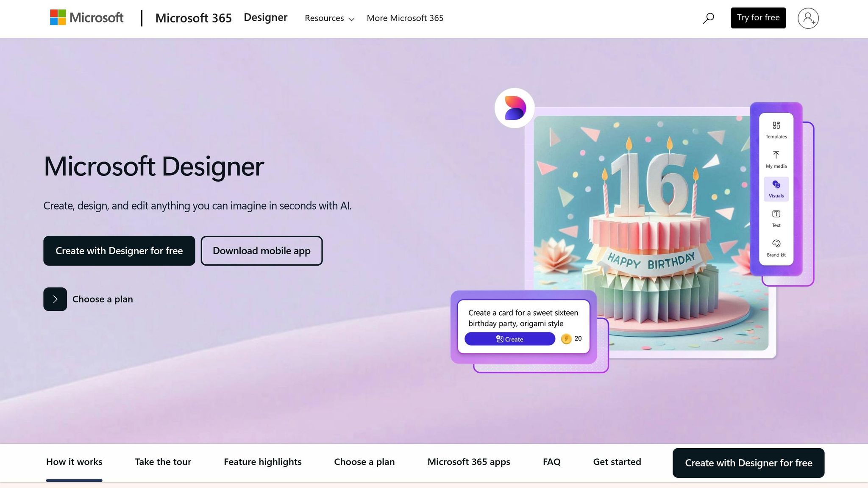868x488 pixels.
Task: Click the birthday cake sample image
Action: [651, 233]
